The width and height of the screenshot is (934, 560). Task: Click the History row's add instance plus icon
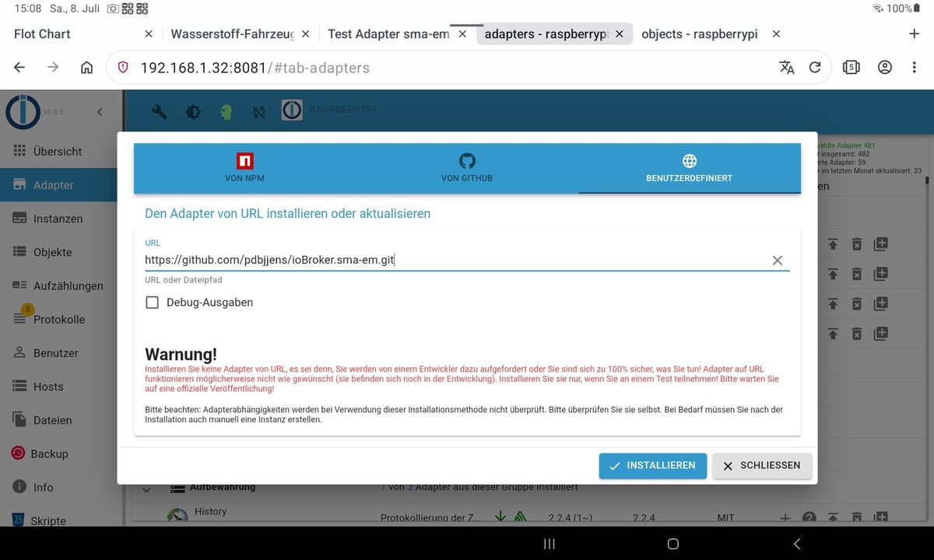785,518
